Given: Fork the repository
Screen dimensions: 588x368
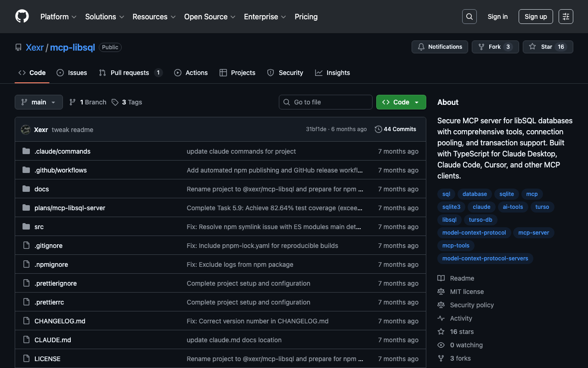Looking at the screenshot, I should (495, 47).
